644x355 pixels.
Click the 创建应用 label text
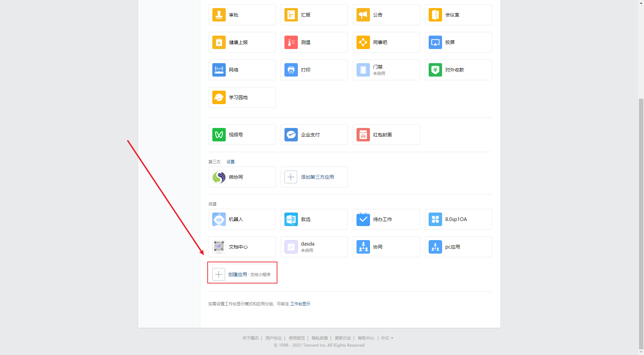(238, 274)
